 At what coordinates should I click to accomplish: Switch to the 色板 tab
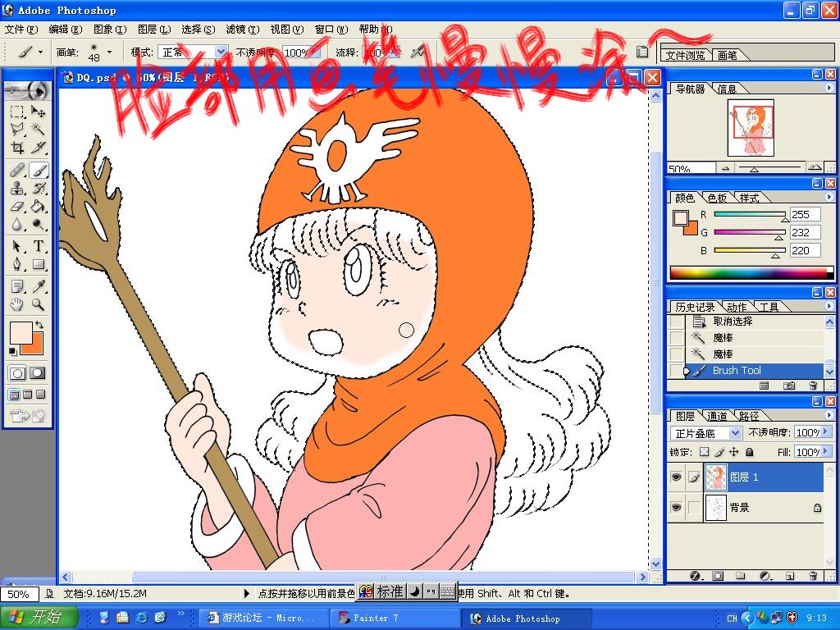[x=717, y=199]
